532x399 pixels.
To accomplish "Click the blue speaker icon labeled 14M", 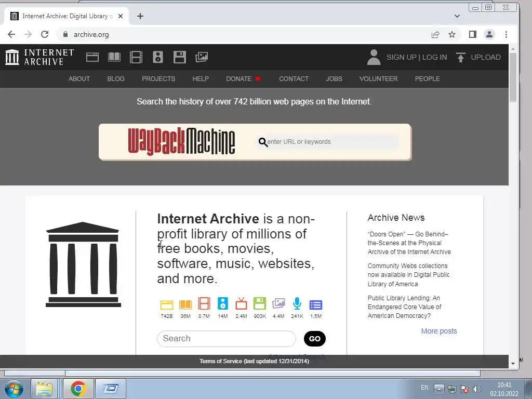I will (222, 303).
